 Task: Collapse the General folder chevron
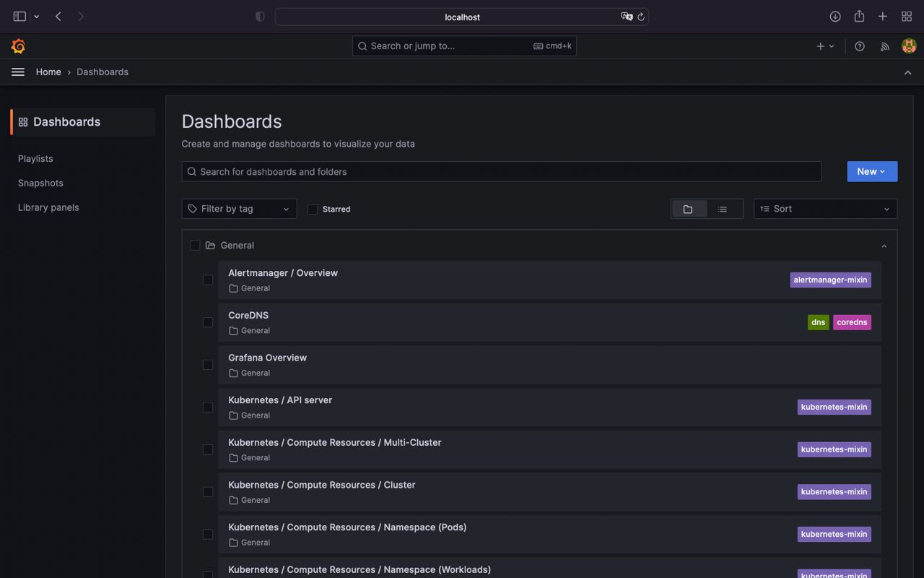[x=884, y=246]
